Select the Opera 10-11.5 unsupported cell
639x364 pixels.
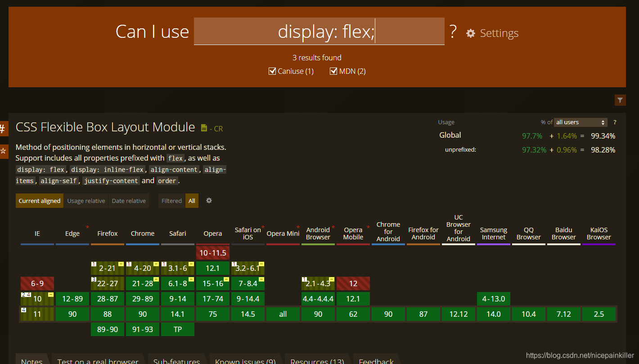(213, 253)
